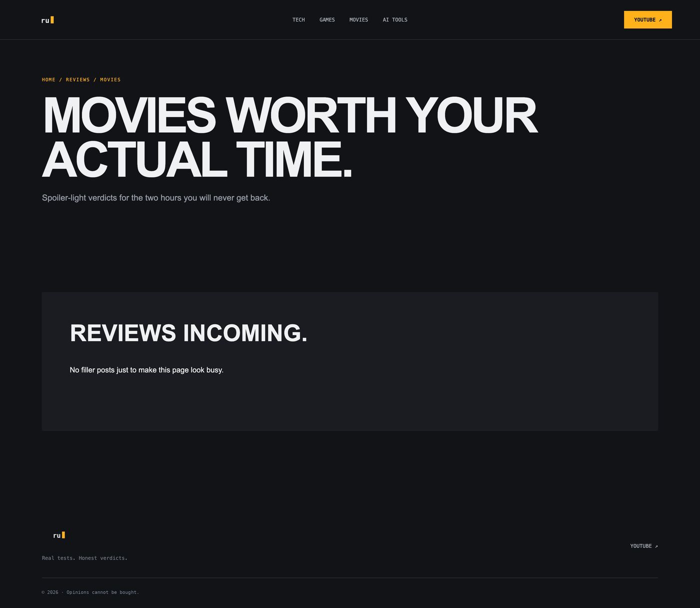This screenshot has height=608, width=700.
Task: Click the "REVIEWS INCOMING." heading
Action: click(188, 333)
